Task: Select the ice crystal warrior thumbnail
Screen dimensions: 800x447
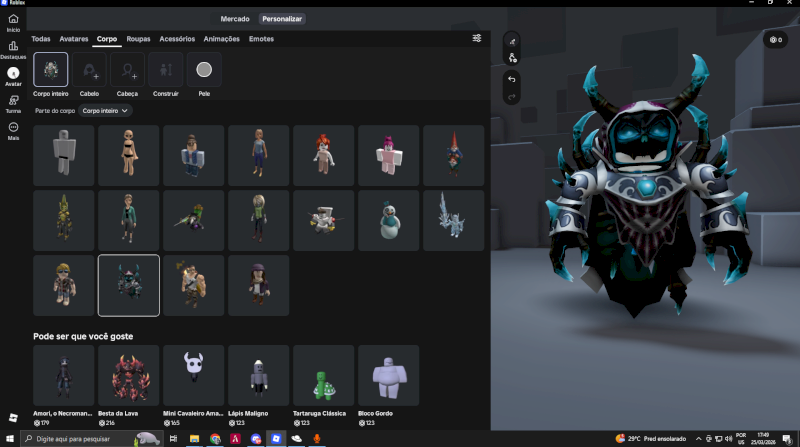Action: tap(454, 220)
